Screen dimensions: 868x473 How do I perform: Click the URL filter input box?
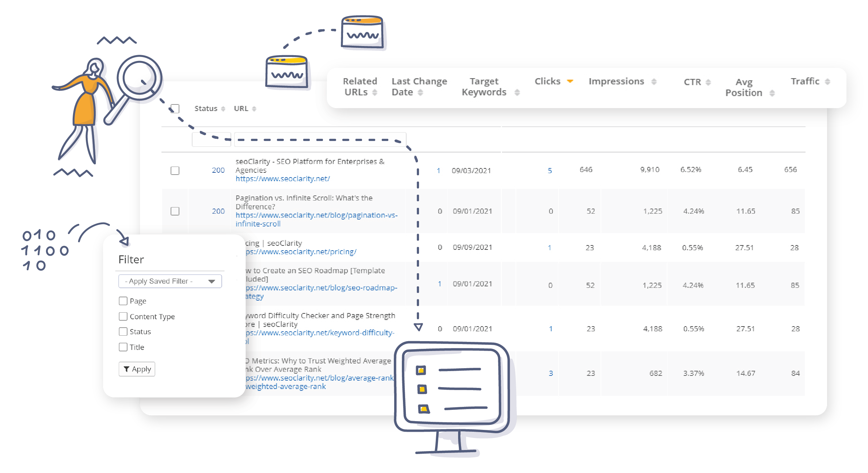coord(320,140)
